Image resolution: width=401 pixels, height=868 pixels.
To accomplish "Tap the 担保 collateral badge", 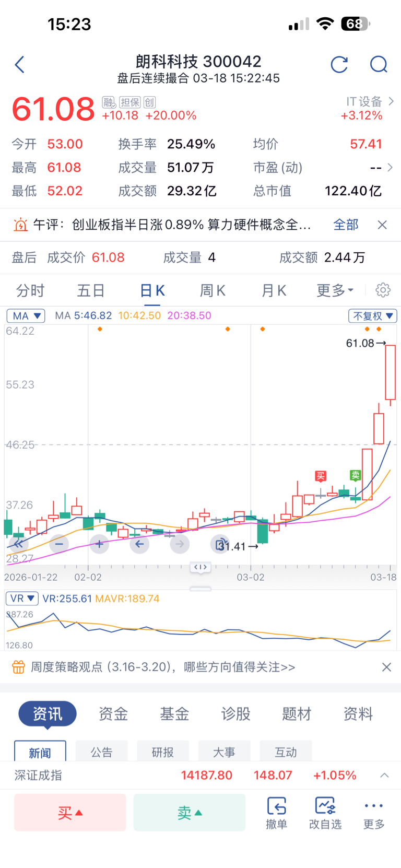I will pyautogui.click(x=130, y=102).
